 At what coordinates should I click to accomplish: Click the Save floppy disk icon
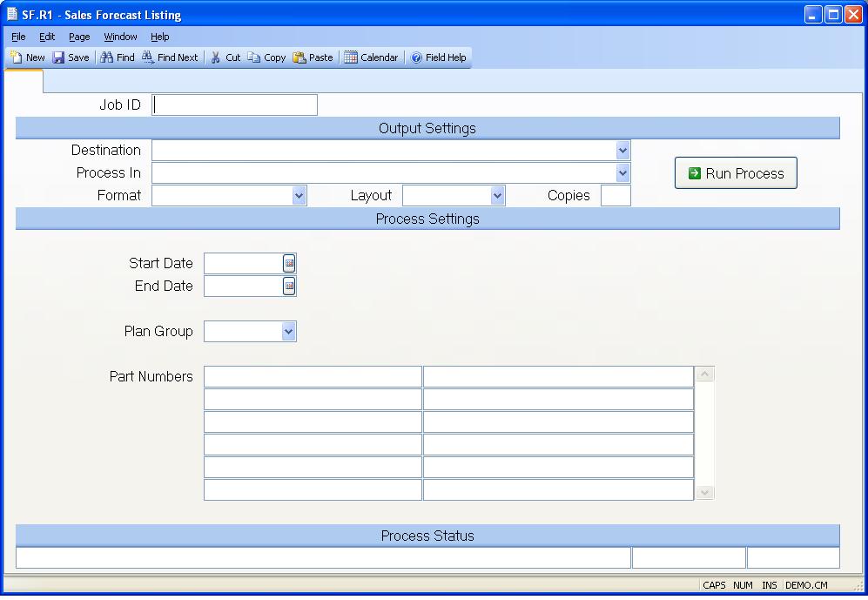coord(58,57)
